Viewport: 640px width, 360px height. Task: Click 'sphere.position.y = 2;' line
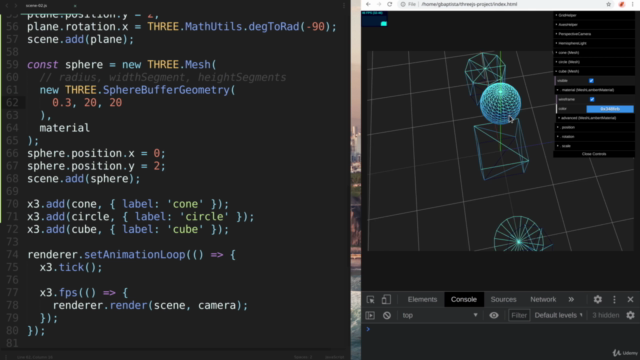click(96, 166)
